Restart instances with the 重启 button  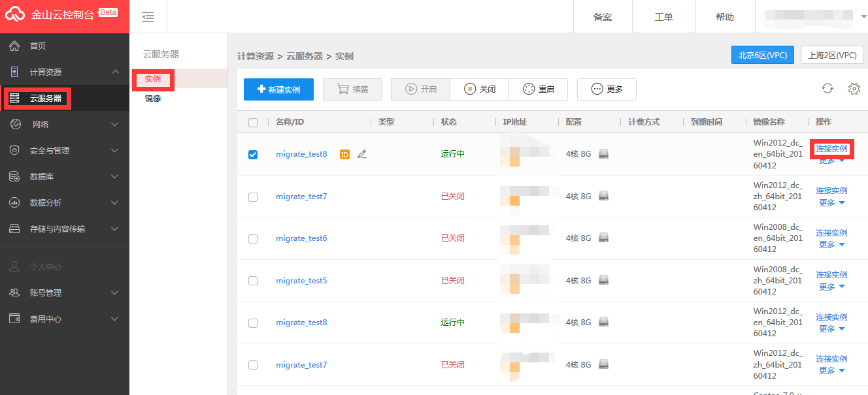click(x=539, y=89)
